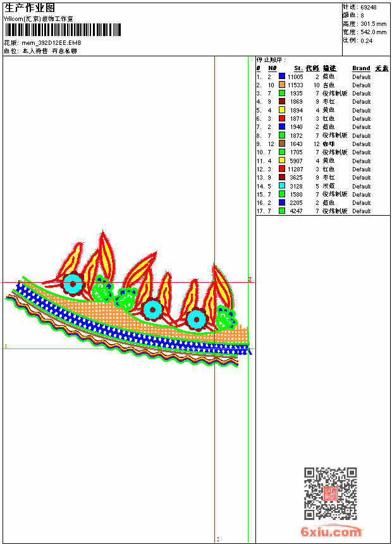This screenshot has width=392, height=544.
Task: Click stitch count 11005 in row 1
Action: coord(295,77)
